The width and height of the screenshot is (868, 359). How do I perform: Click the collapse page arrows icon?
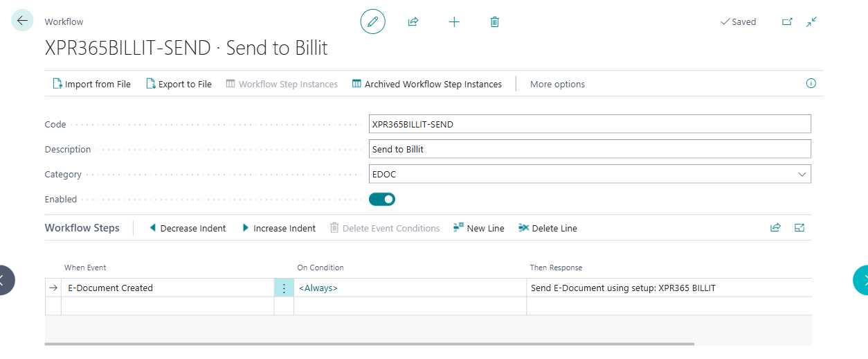click(x=812, y=21)
